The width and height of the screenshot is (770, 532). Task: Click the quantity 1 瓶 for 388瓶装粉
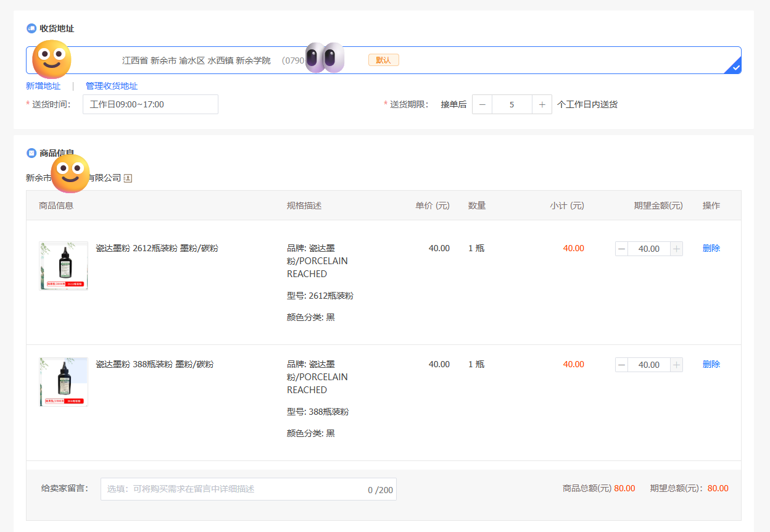click(x=476, y=364)
